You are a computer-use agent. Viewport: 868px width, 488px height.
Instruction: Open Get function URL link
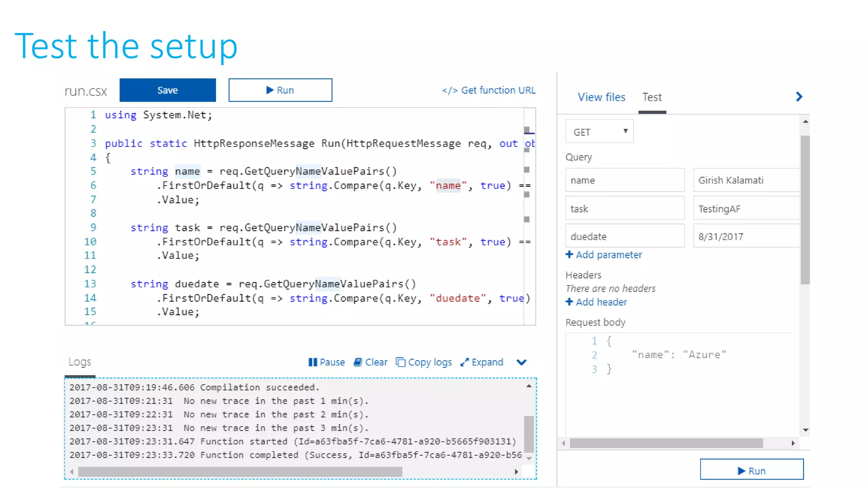489,90
